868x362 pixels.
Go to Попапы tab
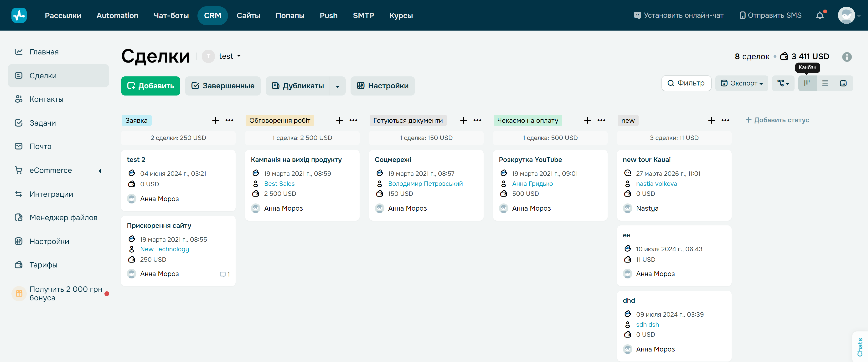click(x=290, y=16)
